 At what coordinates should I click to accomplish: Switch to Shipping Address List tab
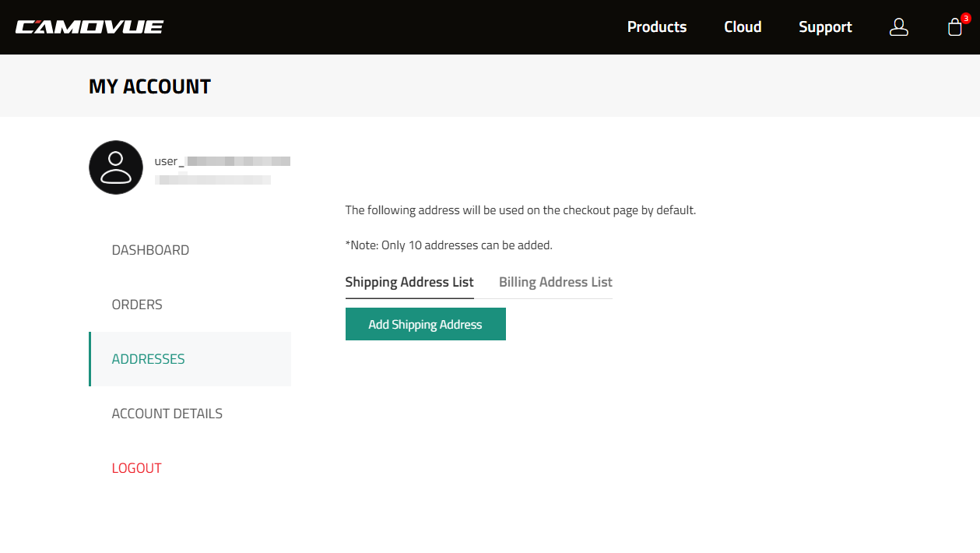[409, 282]
